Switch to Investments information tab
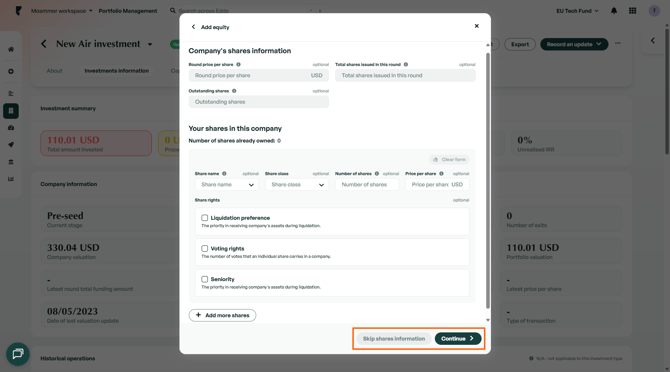Image resolution: width=670 pixels, height=372 pixels. coord(117,71)
